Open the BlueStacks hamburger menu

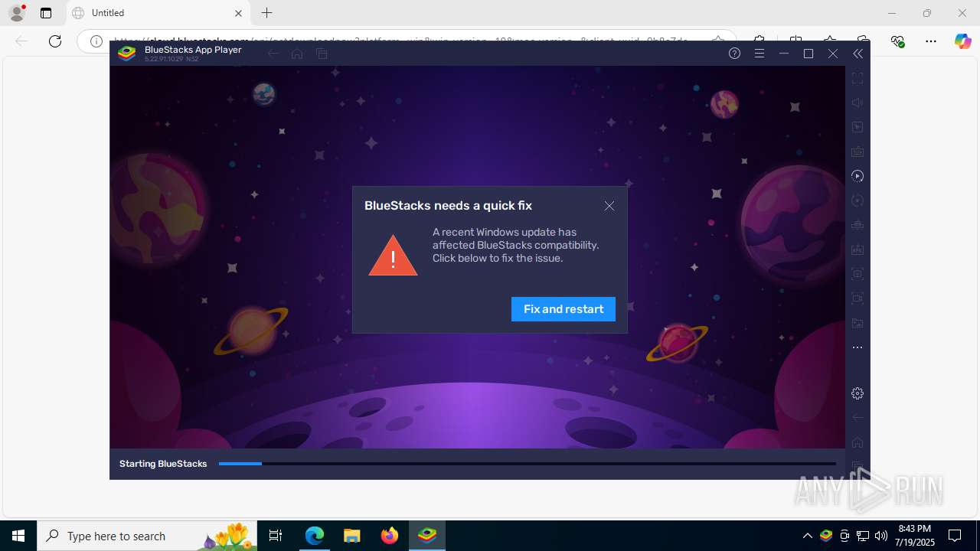759,54
